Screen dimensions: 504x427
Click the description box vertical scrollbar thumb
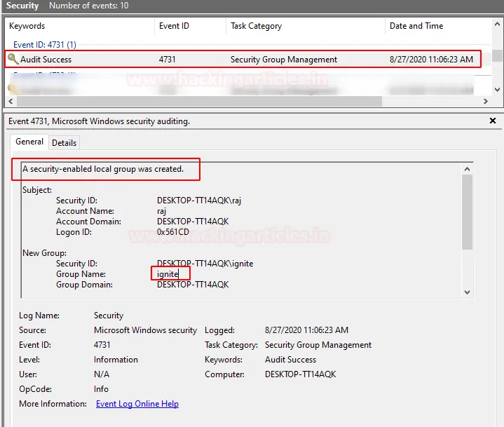tap(467, 210)
